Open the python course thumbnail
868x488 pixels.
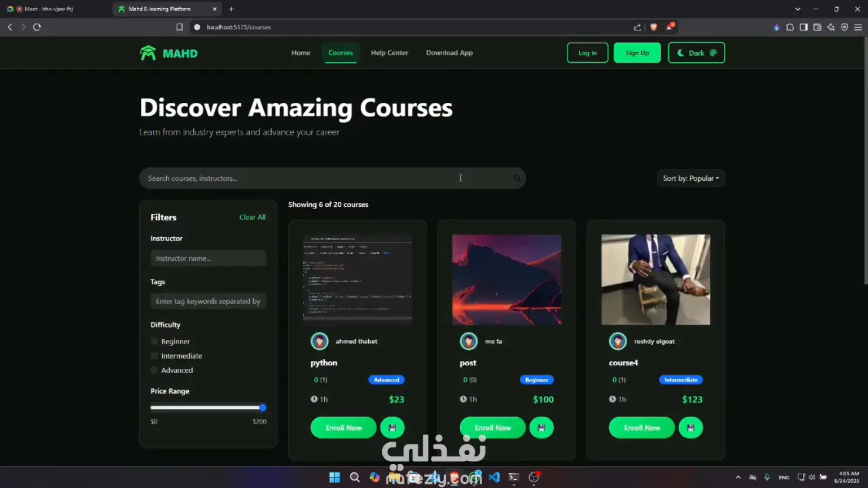[358, 280]
